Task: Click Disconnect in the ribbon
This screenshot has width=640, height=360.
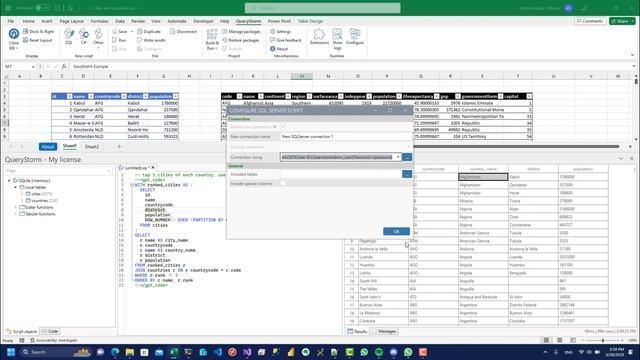Action: (x=184, y=31)
